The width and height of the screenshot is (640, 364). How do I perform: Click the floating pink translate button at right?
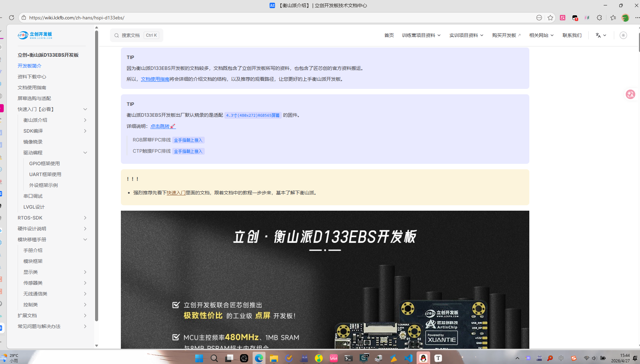[630, 94]
